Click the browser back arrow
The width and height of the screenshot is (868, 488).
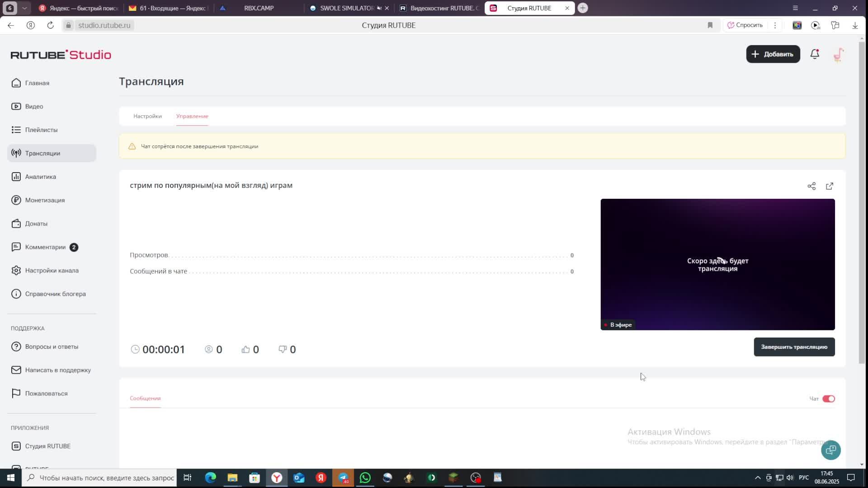point(11,25)
